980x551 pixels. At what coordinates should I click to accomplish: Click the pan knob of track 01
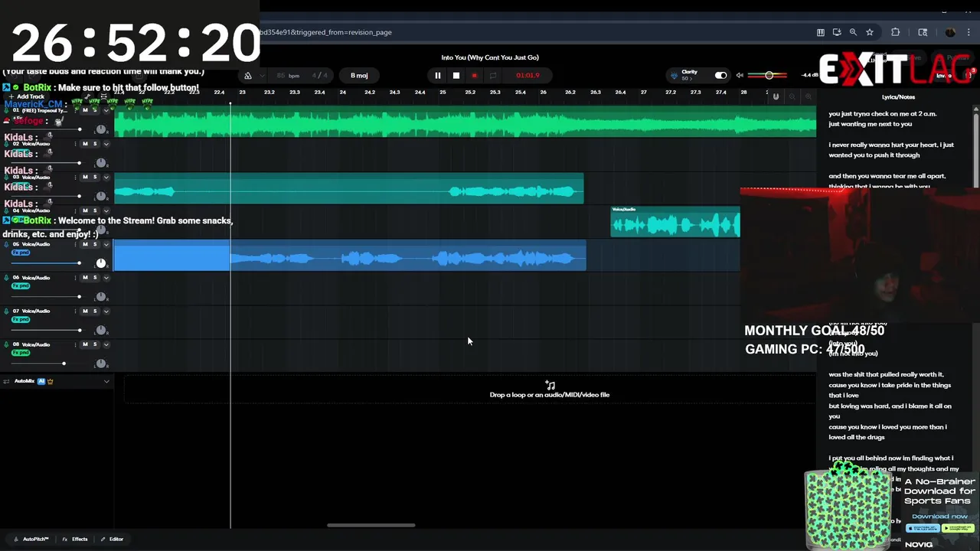tap(100, 129)
